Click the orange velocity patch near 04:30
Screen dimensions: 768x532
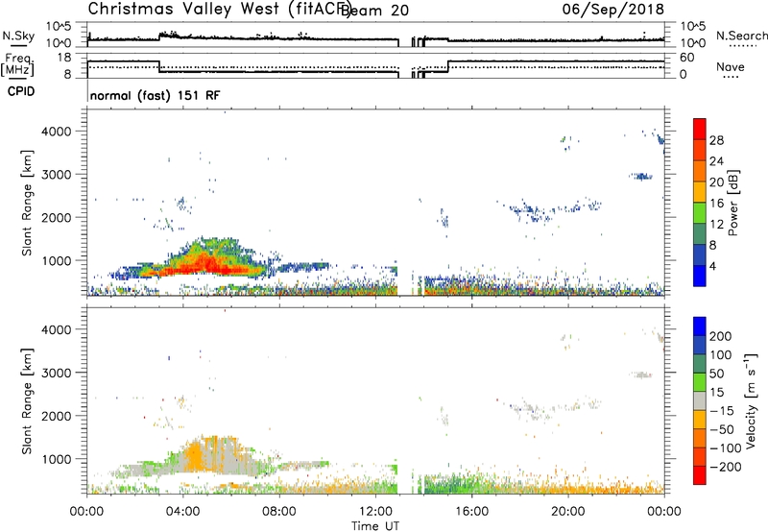tap(195, 455)
